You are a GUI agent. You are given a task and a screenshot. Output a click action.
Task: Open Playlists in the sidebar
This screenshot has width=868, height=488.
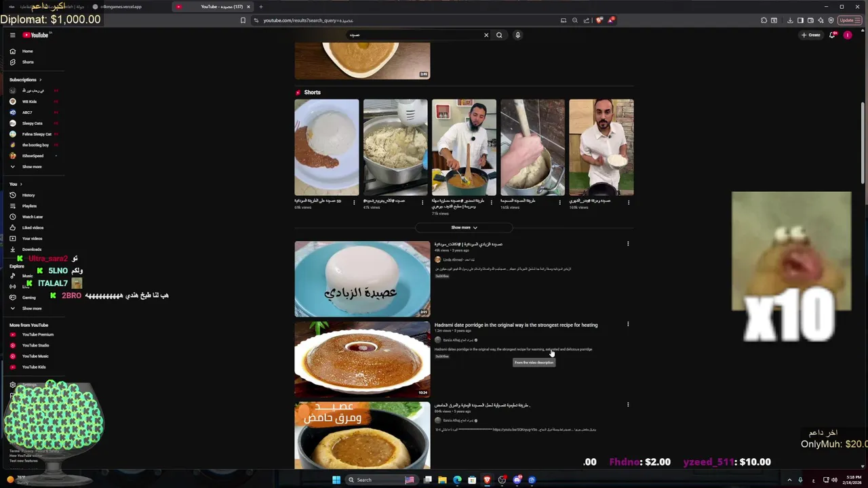(29, 206)
